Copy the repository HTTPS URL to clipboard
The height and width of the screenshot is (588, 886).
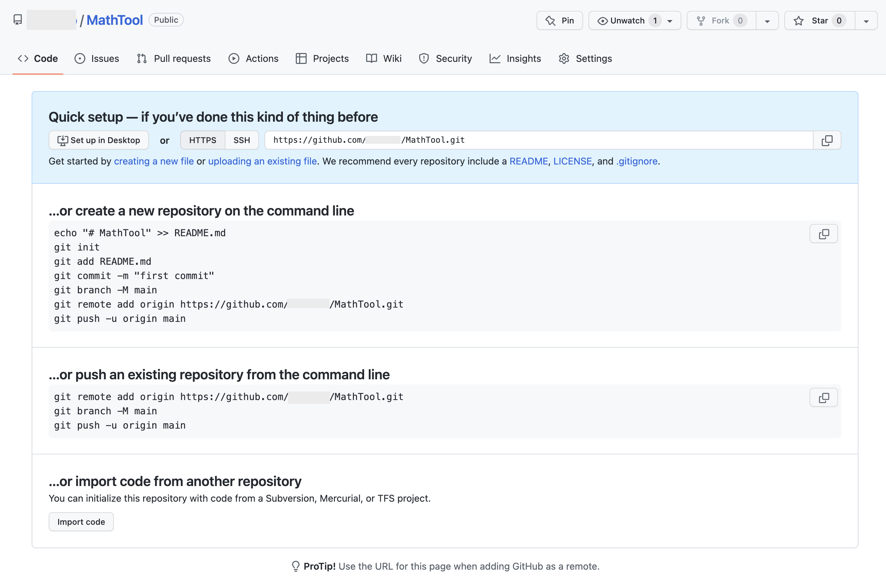[x=827, y=140]
